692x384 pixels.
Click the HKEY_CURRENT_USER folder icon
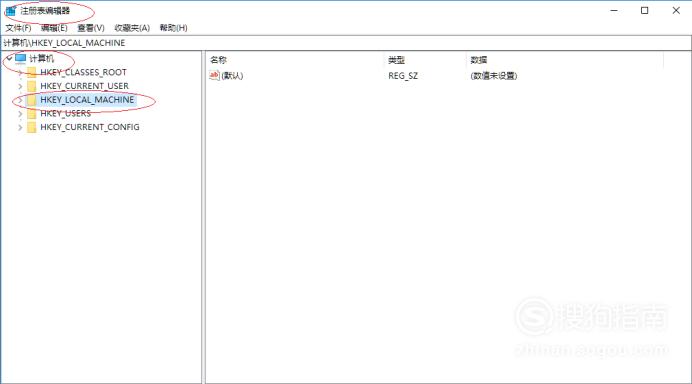tap(31, 86)
